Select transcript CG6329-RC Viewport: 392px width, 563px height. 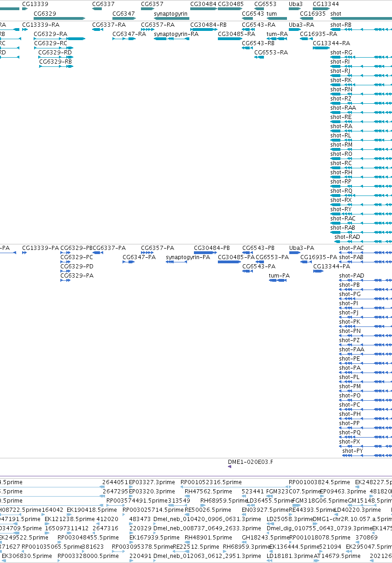[x=50, y=43]
